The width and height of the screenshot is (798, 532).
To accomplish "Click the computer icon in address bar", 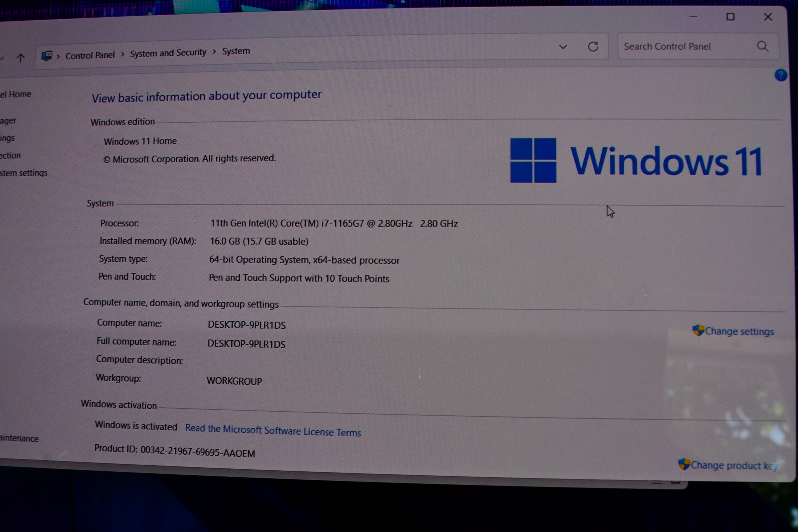I will tap(47, 56).
